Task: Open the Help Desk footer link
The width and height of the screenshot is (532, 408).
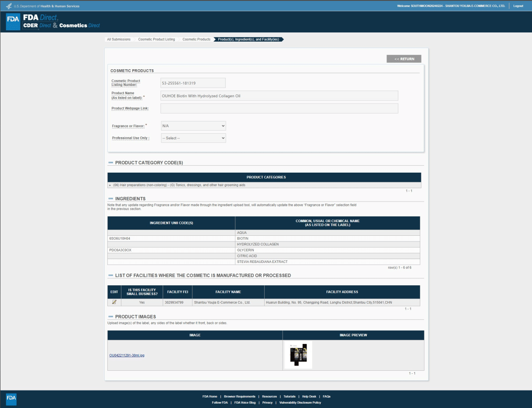Action: (309, 396)
